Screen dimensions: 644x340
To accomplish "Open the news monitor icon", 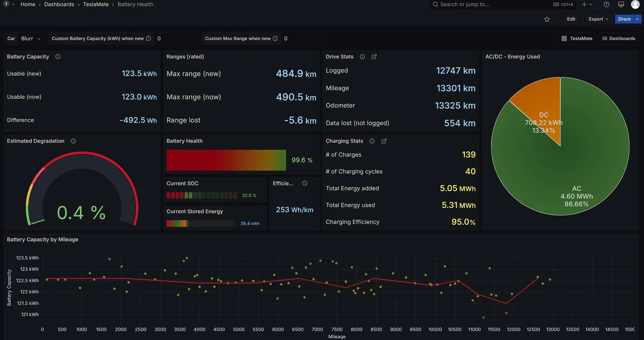I will point(621,4).
